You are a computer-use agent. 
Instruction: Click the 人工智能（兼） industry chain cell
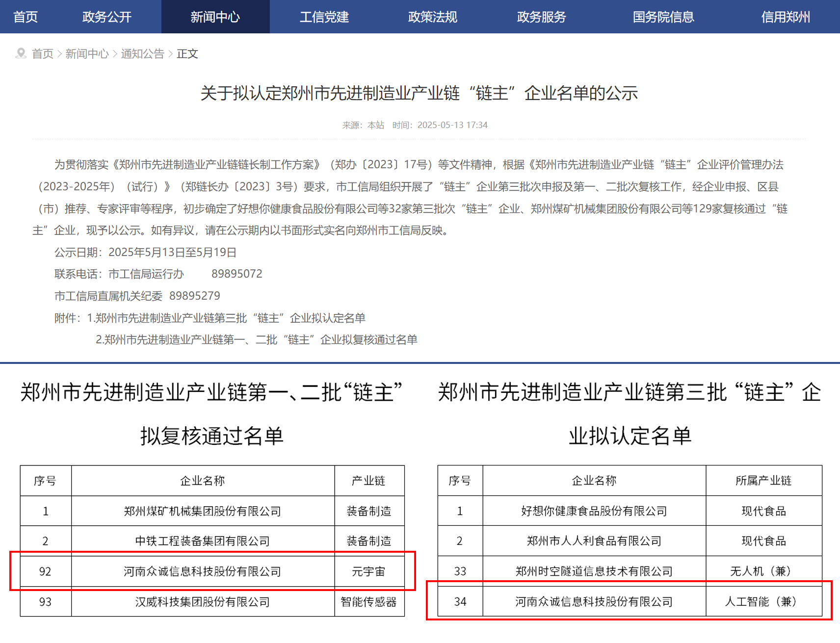coord(764,602)
